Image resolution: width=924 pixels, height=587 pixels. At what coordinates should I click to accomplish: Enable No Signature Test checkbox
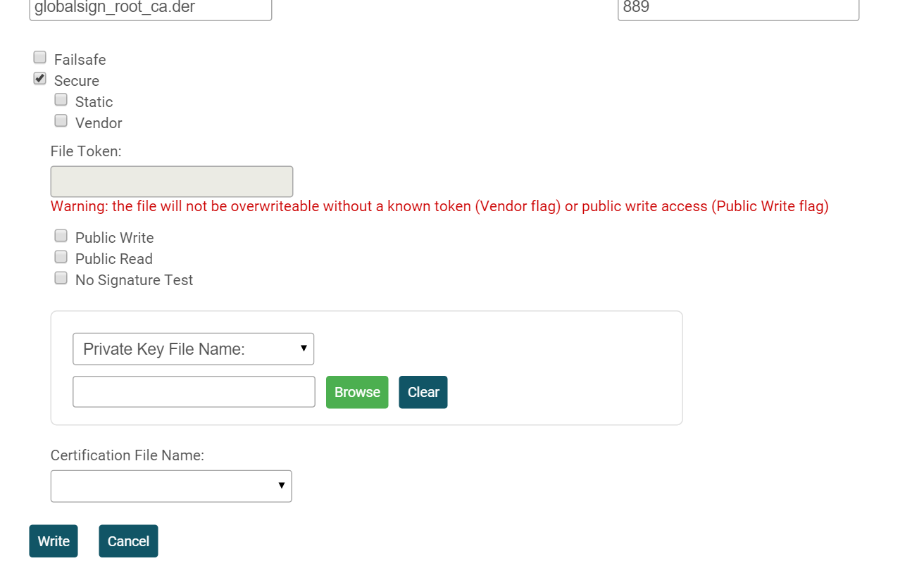coord(61,278)
